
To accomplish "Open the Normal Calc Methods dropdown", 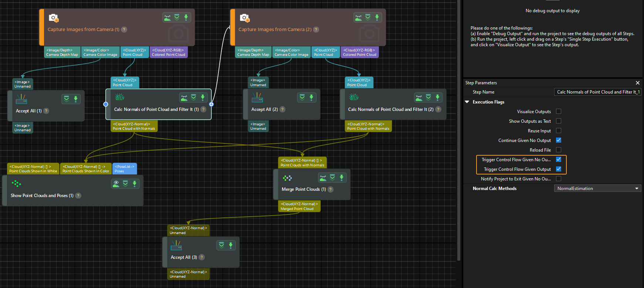I will point(597,189).
